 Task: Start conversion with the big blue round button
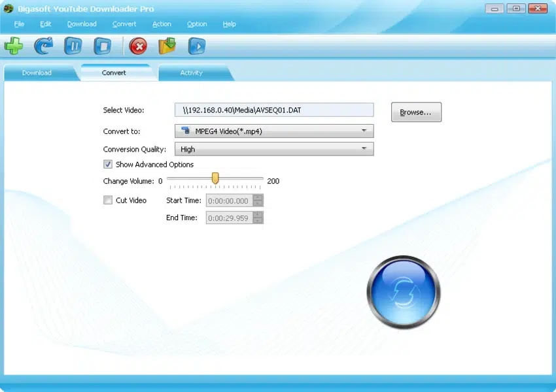pos(403,292)
